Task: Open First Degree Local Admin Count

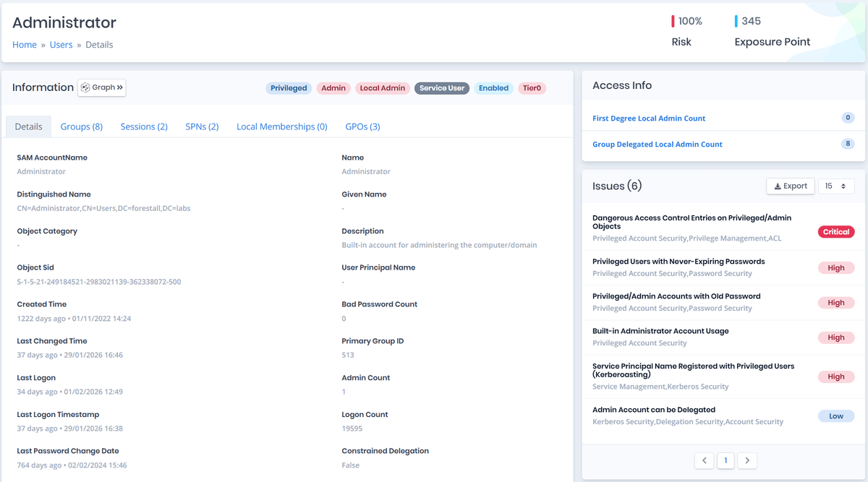Action: (649, 119)
